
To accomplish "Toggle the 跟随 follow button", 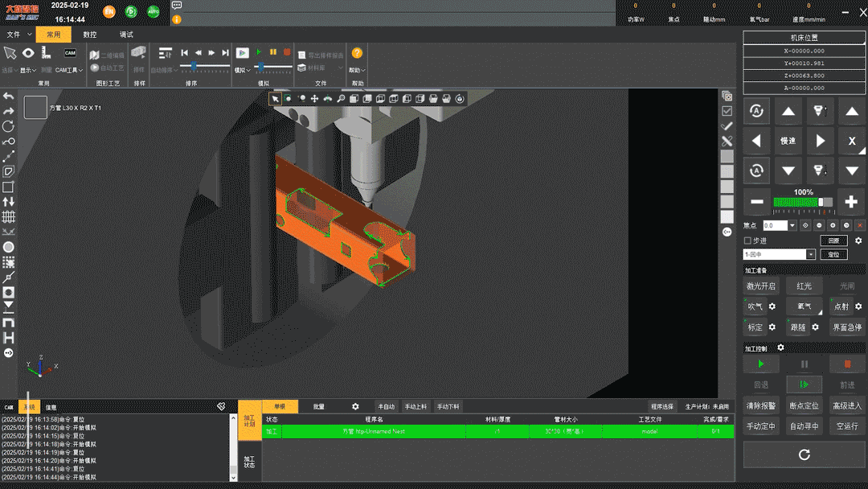I will [x=798, y=327].
